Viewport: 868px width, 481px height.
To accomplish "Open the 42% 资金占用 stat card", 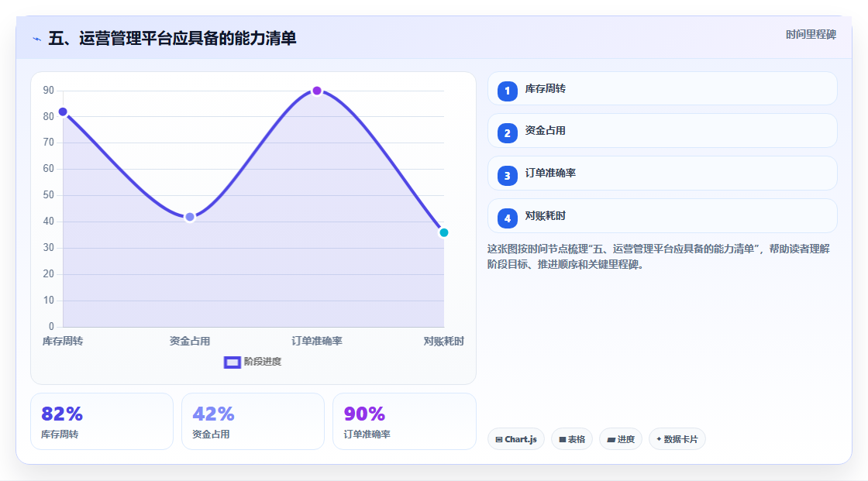I will (x=253, y=421).
